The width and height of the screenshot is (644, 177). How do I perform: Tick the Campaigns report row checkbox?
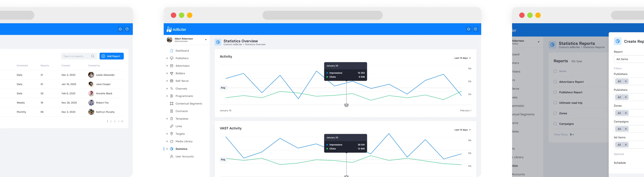[x=555, y=124]
